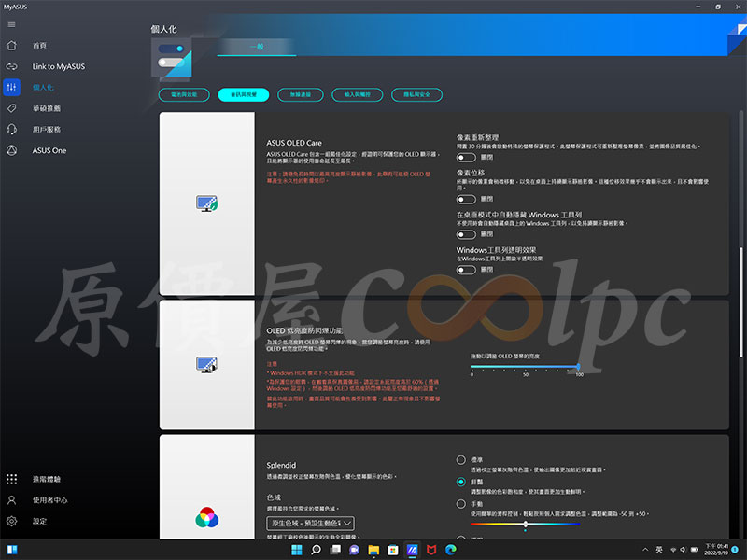747x560 pixels.
Task: Go to 首頁 in the sidebar
Action: (x=39, y=45)
